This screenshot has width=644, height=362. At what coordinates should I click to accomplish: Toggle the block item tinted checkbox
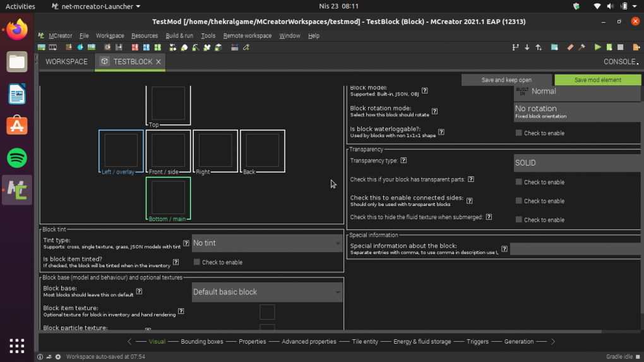click(197, 262)
